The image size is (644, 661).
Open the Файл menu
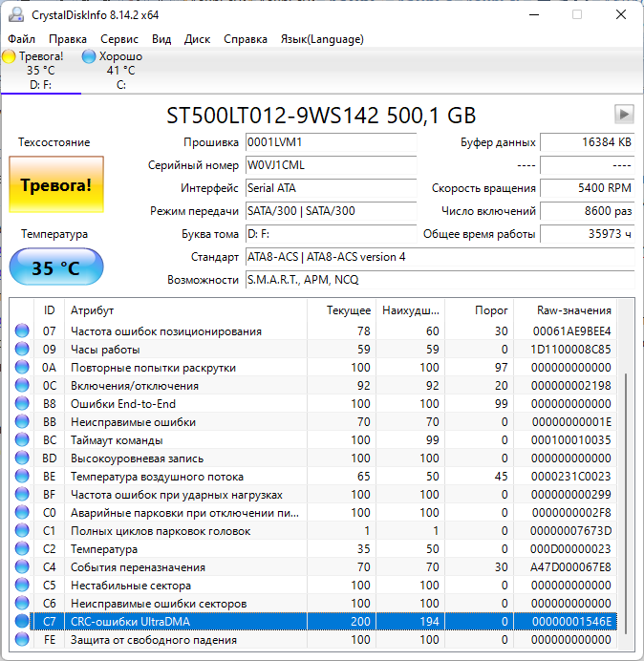point(22,39)
